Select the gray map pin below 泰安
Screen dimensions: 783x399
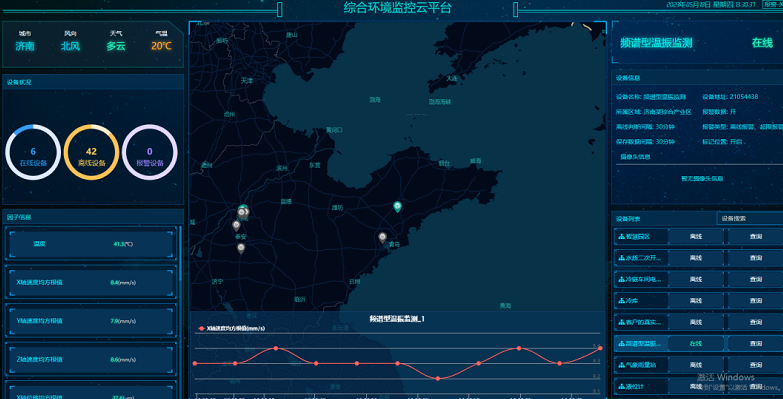click(x=241, y=248)
